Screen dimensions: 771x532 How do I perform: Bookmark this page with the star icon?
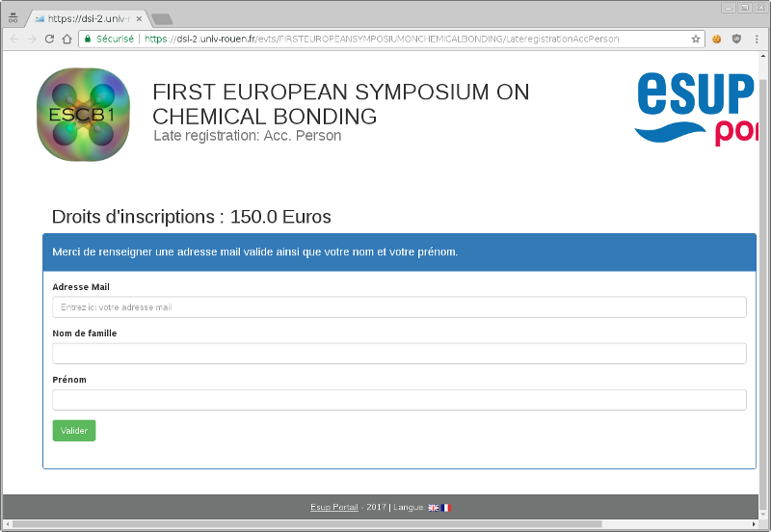click(x=696, y=40)
